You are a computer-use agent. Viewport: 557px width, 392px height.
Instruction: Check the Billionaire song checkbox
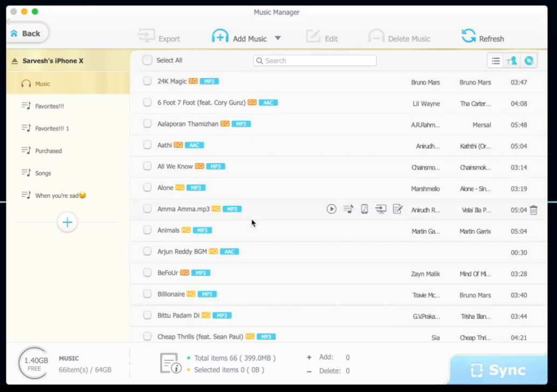[147, 294]
